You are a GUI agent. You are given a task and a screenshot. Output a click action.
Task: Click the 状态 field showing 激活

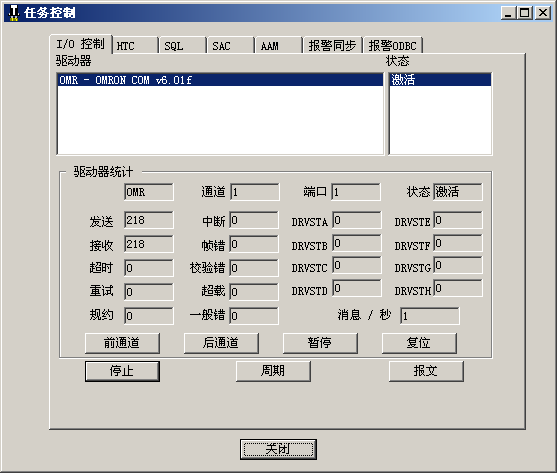pos(458,192)
